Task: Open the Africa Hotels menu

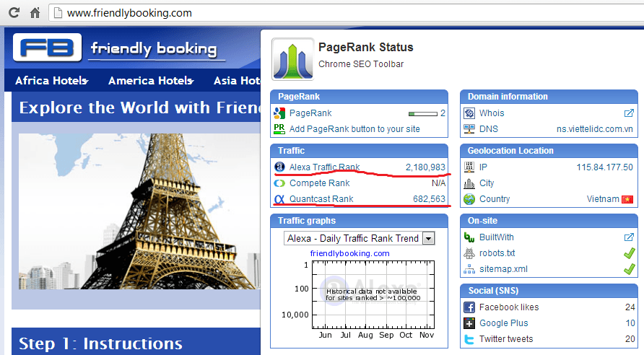Action: (52, 80)
